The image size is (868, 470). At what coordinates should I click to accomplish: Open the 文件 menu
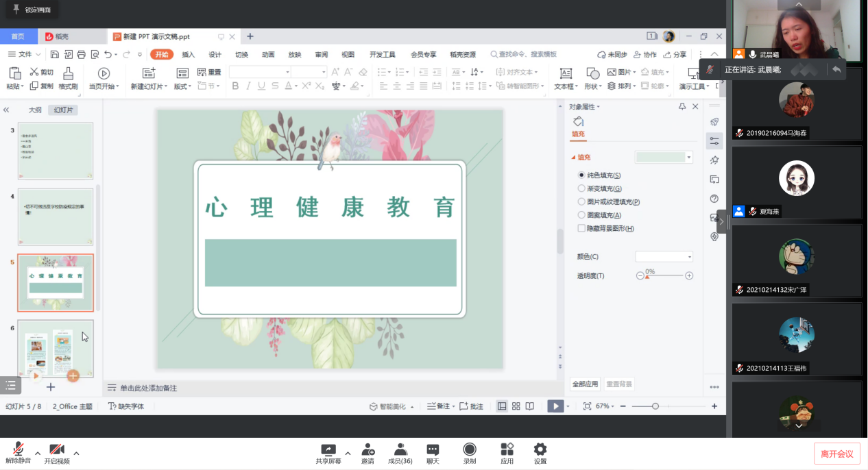coord(24,55)
